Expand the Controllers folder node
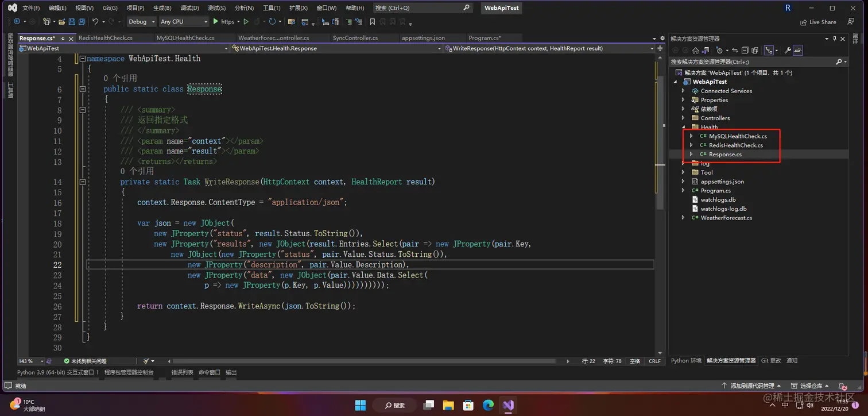 pyautogui.click(x=683, y=118)
